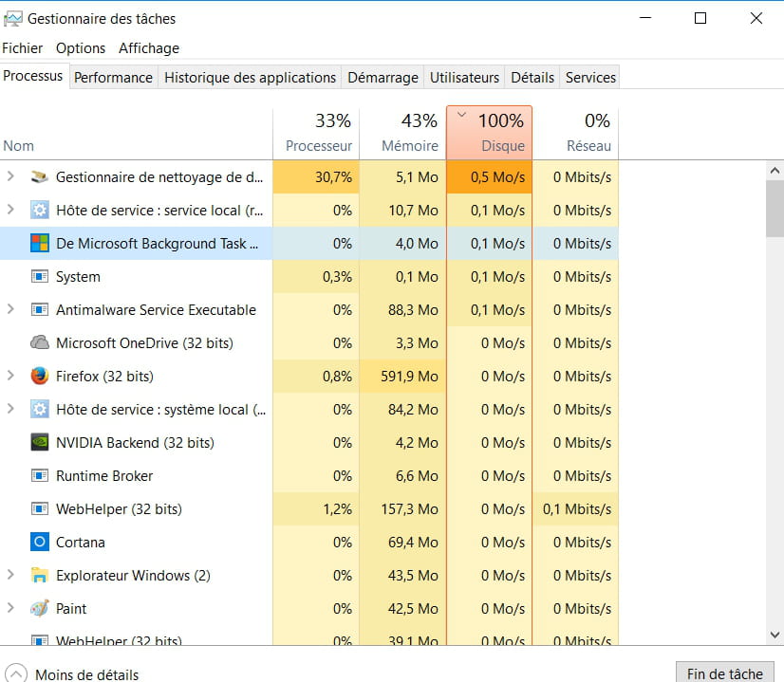Select the System process name
Viewport: 784px width, 682px height.
[78, 277]
